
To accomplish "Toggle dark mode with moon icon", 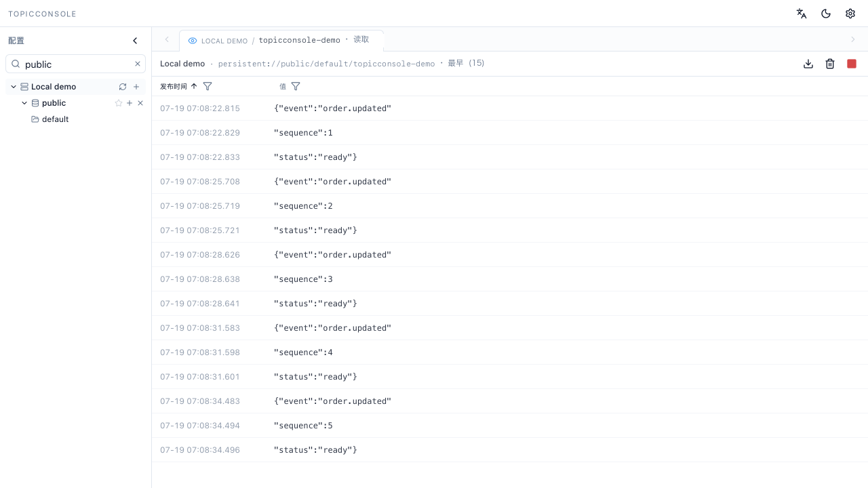I will (826, 14).
